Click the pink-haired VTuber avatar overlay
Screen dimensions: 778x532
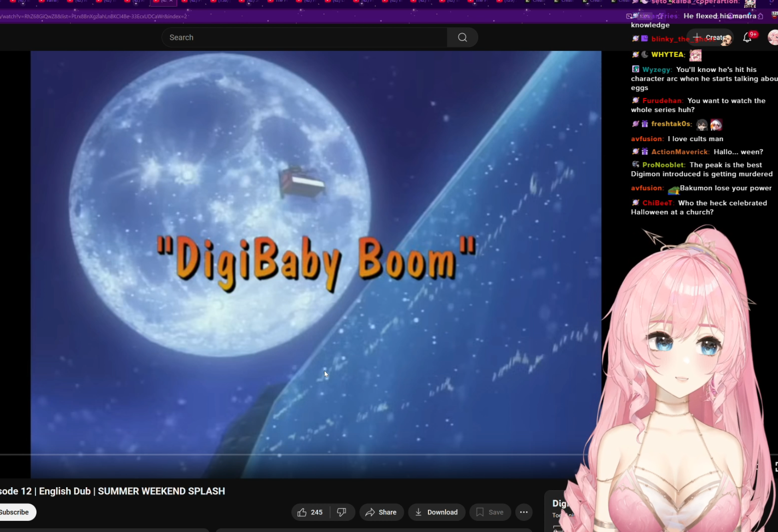[x=679, y=378]
